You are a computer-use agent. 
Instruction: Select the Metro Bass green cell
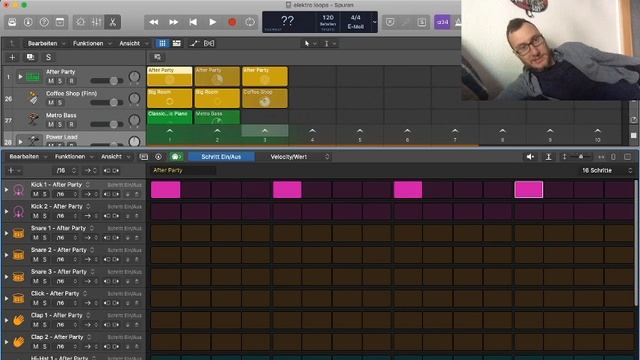point(217,117)
